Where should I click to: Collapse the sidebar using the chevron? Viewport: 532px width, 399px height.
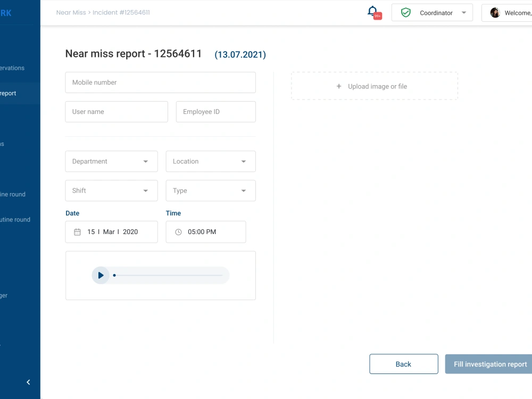pos(28,382)
